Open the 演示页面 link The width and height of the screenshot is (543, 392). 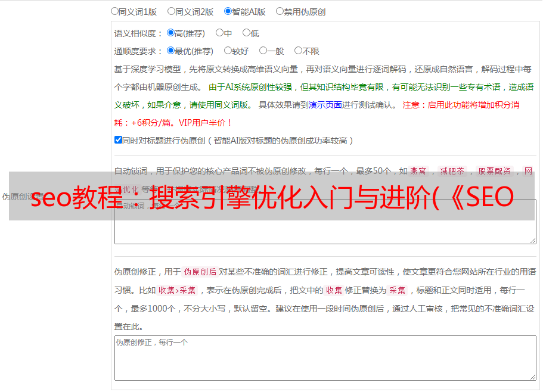coord(325,105)
